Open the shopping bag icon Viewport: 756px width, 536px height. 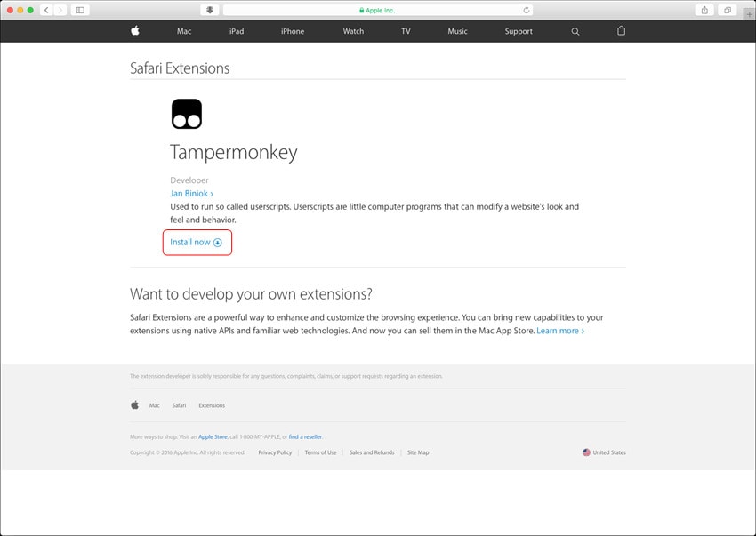(x=622, y=31)
